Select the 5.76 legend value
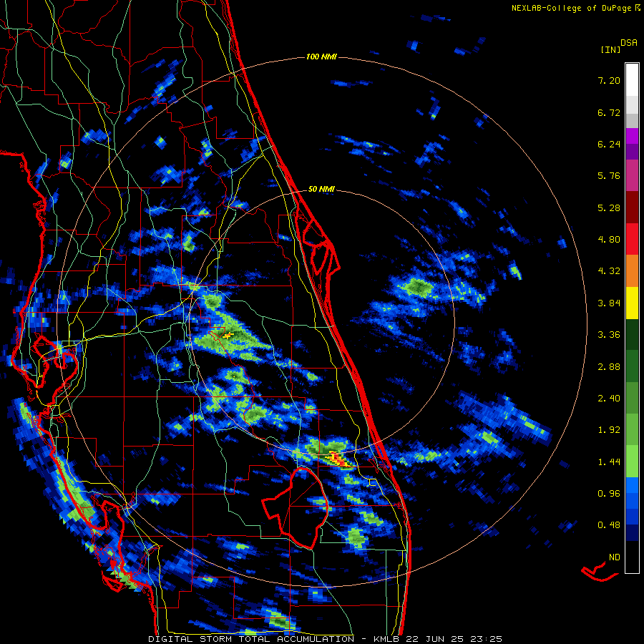The height and width of the screenshot is (644, 644). [x=609, y=176]
